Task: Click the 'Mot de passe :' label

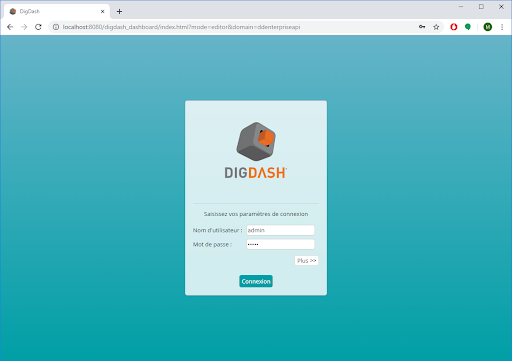Action: pyautogui.click(x=212, y=244)
